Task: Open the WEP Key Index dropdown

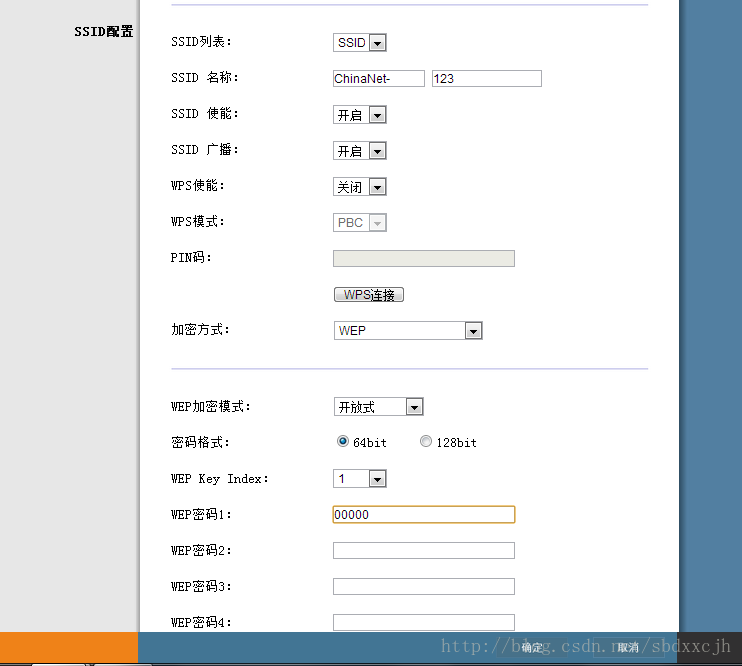Action: (360, 479)
